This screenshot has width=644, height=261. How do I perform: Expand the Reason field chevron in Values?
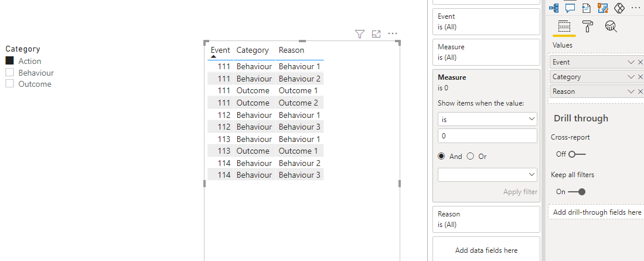click(x=631, y=91)
